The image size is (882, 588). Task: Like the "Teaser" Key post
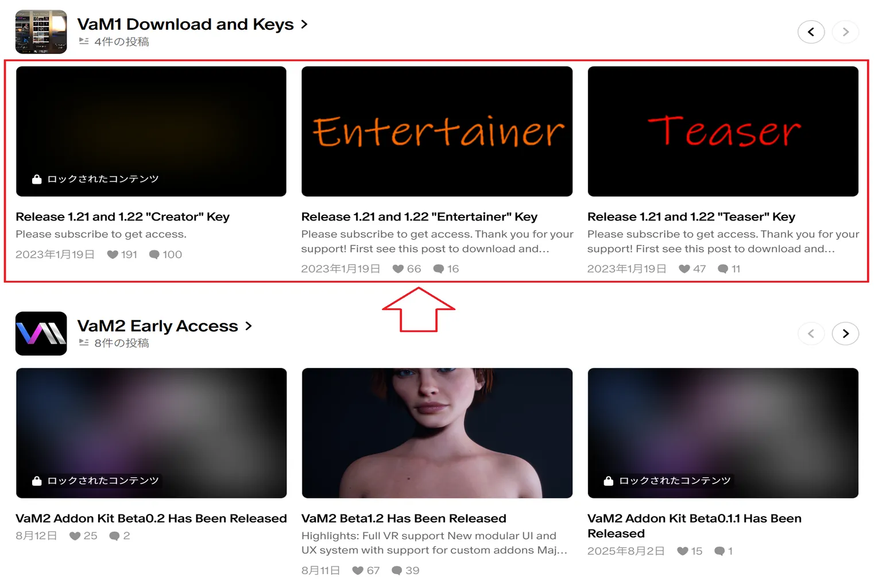pyautogui.click(x=684, y=269)
